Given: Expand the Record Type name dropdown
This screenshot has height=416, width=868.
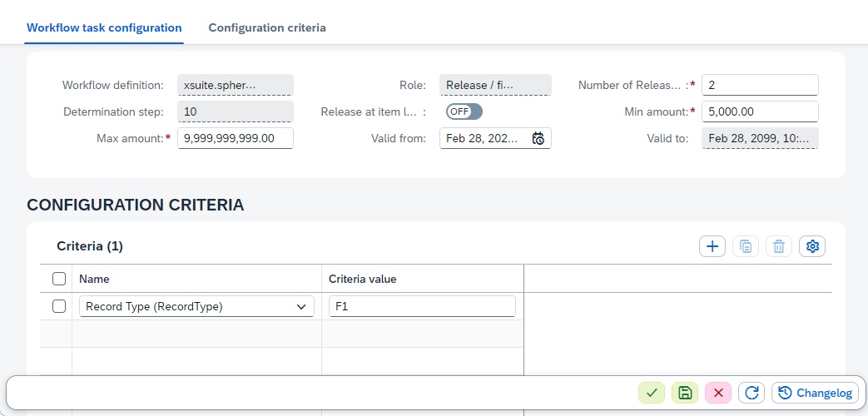Looking at the screenshot, I should click(300, 307).
